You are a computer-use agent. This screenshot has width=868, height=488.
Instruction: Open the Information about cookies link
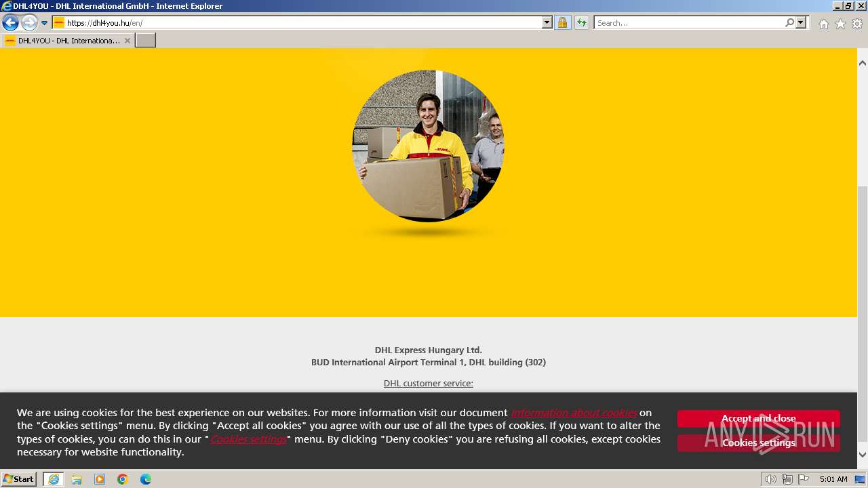574,413
